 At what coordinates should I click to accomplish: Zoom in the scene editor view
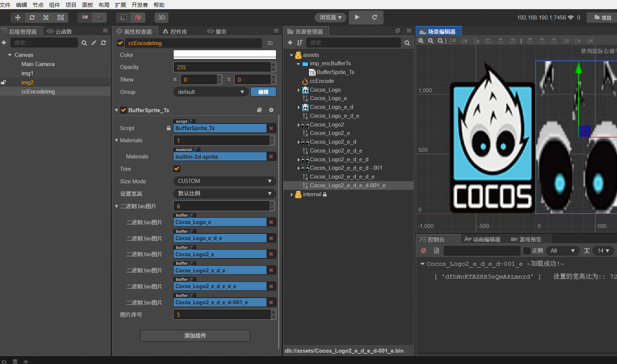click(421, 41)
